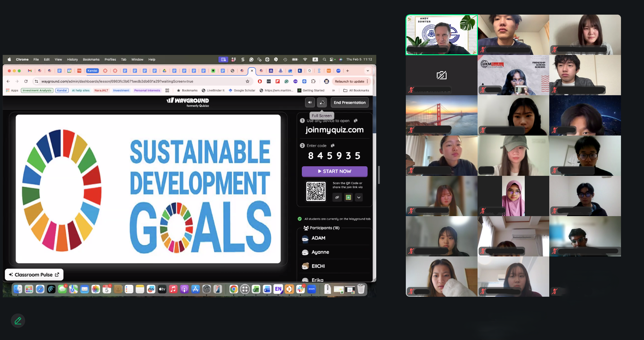This screenshot has height=340, width=644.
Task: Open Chrome Extensions puzzle menu
Action: (313, 81)
